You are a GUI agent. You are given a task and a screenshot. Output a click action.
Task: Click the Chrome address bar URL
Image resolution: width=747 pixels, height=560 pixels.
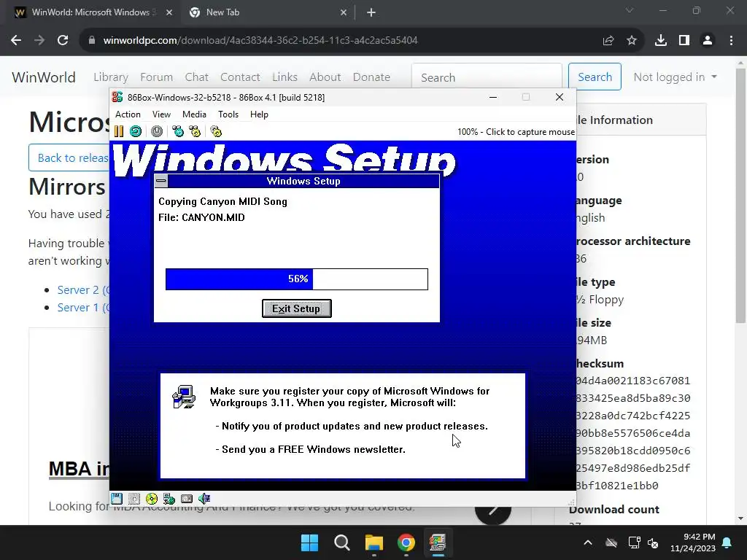(260, 41)
